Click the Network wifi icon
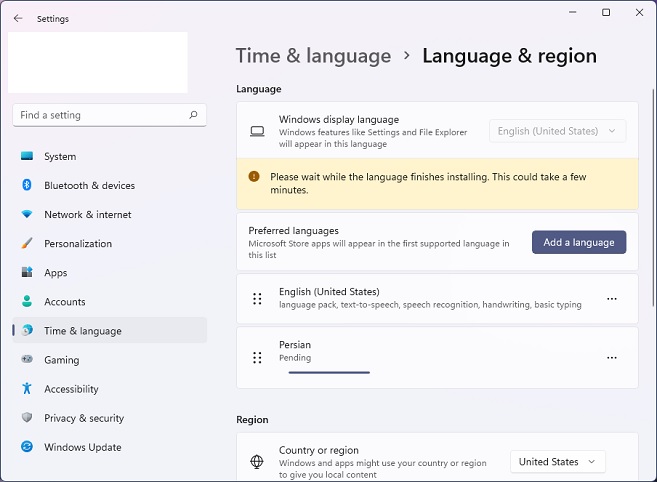The height and width of the screenshot is (482, 657). (x=27, y=214)
